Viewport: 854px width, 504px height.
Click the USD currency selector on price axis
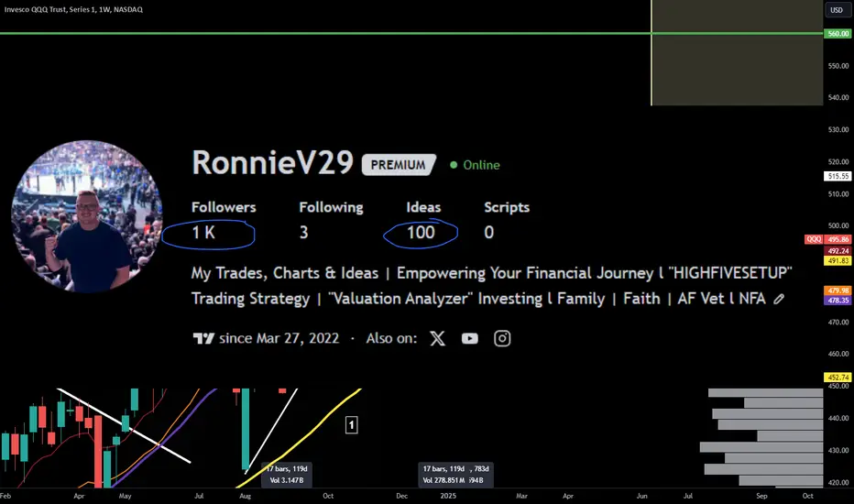coord(837,10)
